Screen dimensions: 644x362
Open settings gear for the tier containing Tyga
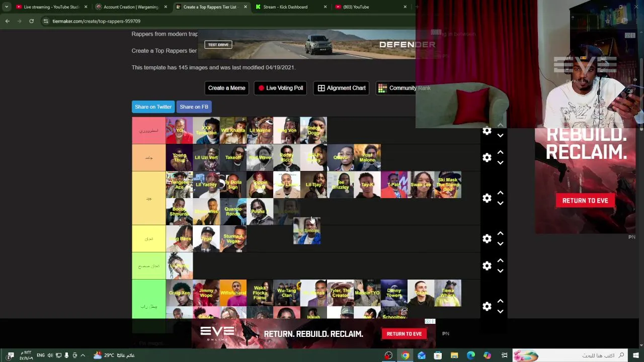(487, 239)
